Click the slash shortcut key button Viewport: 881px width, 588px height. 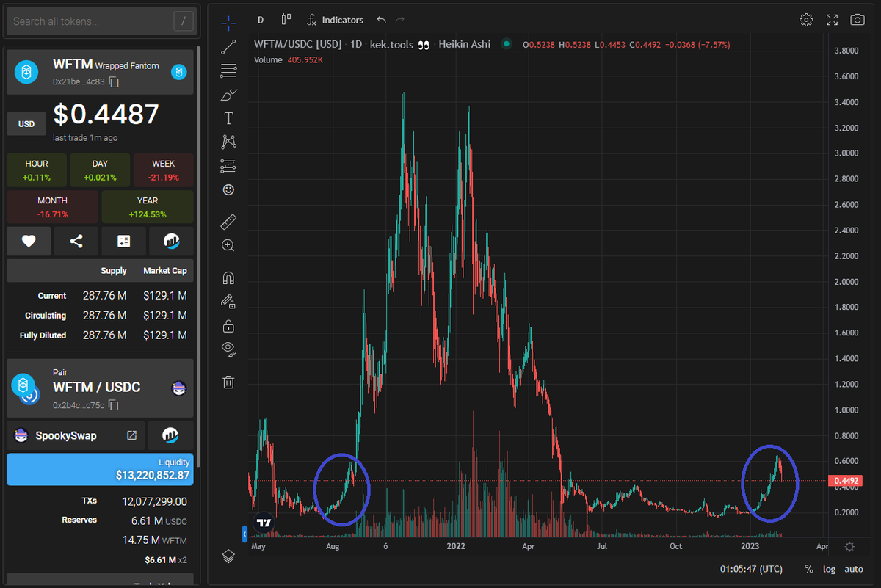click(x=184, y=21)
